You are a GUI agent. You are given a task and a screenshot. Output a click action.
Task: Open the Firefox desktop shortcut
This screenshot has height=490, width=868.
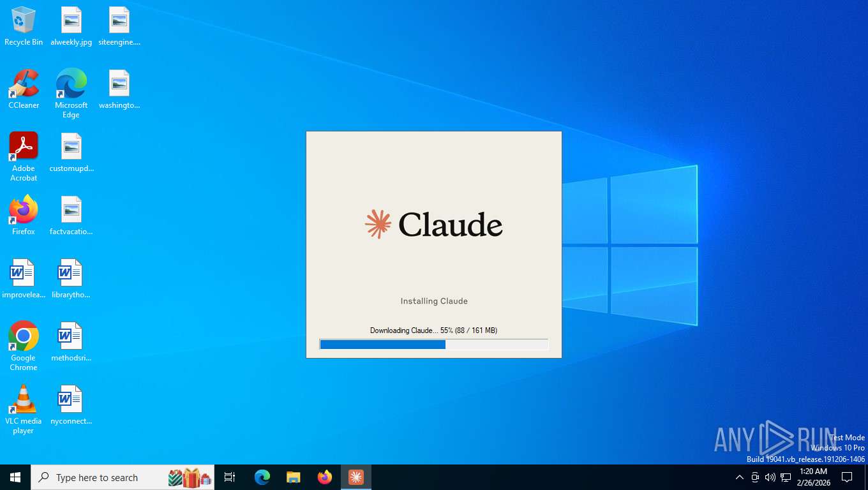click(x=24, y=216)
